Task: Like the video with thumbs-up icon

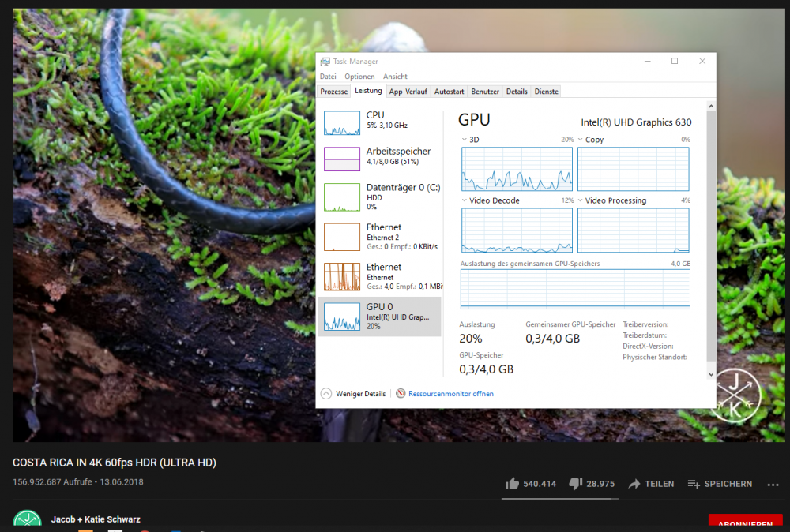Action: (512, 484)
